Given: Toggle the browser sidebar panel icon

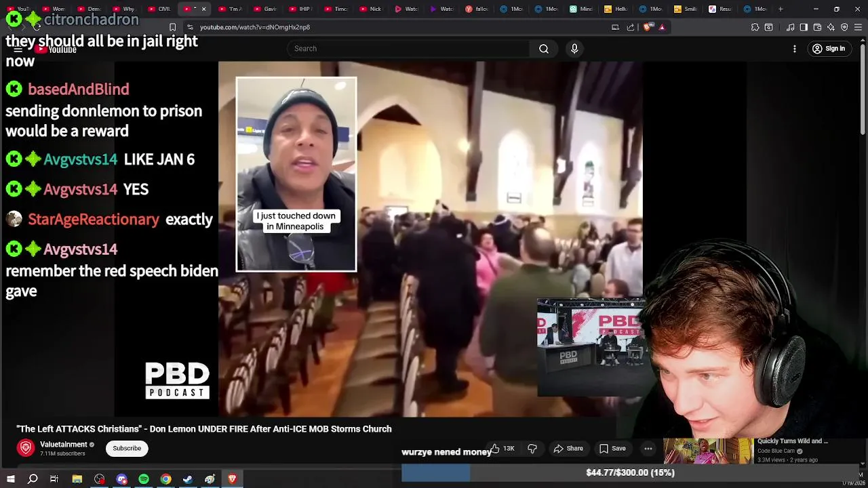Looking at the screenshot, I should [804, 27].
